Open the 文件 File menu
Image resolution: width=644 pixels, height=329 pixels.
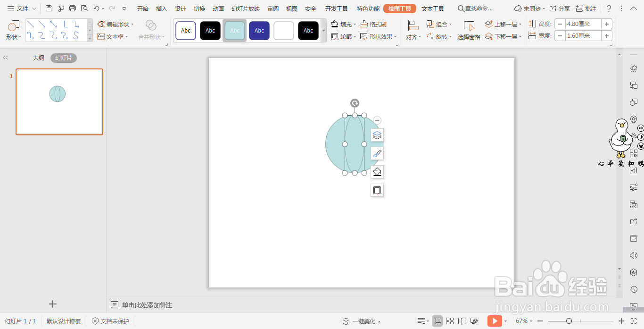point(22,8)
